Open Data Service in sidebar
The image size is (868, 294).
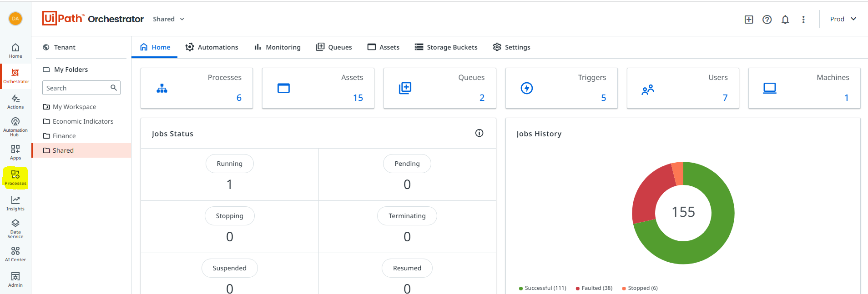[15, 229]
